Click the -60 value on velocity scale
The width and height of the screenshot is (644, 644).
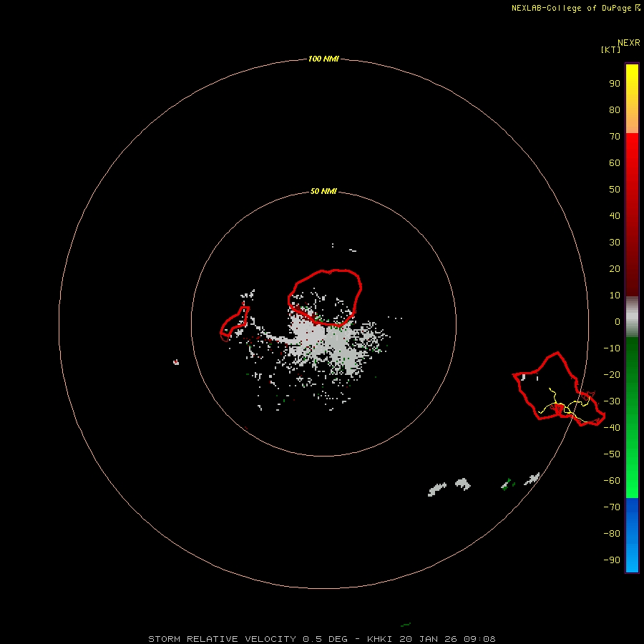[612, 481]
